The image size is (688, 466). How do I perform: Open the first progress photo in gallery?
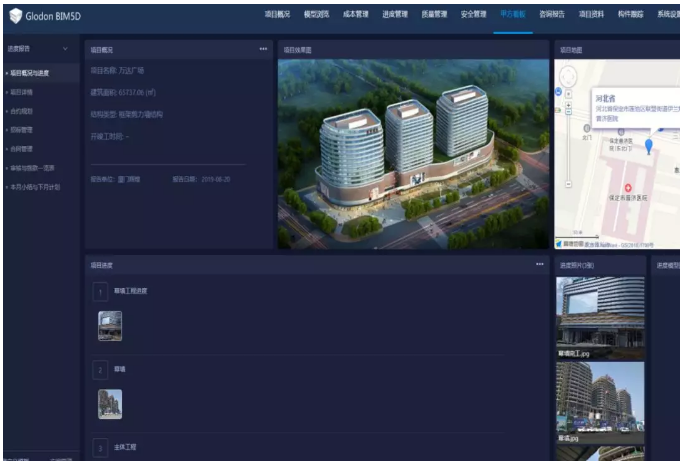click(600, 318)
